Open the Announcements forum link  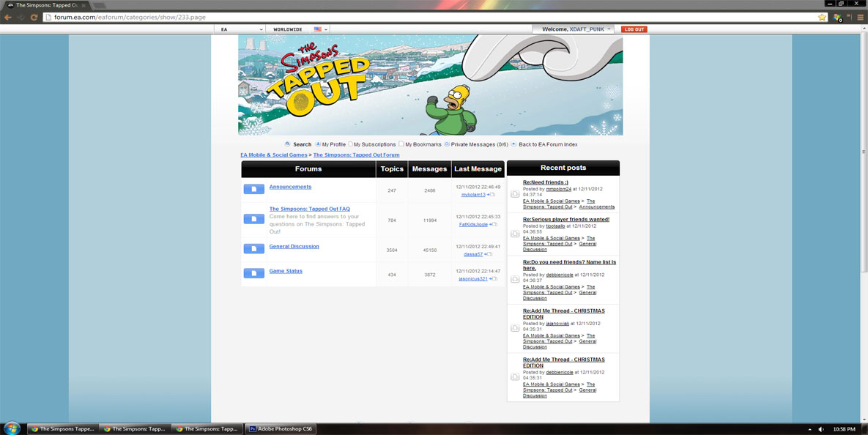(290, 187)
